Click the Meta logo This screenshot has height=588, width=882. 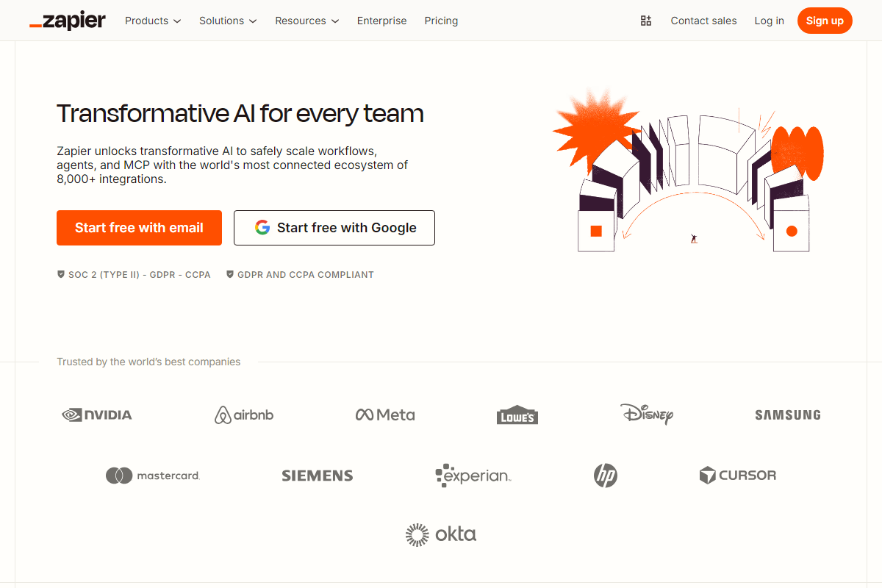coord(384,415)
